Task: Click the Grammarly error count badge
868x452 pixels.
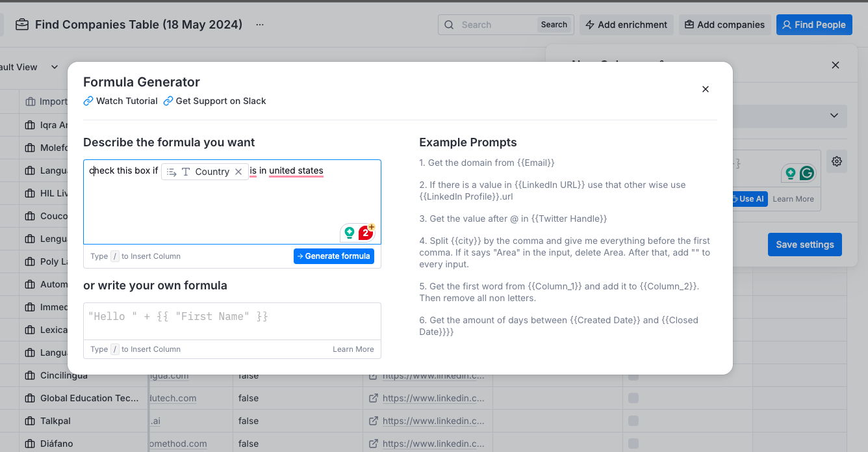Action: pyautogui.click(x=366, y=232)
